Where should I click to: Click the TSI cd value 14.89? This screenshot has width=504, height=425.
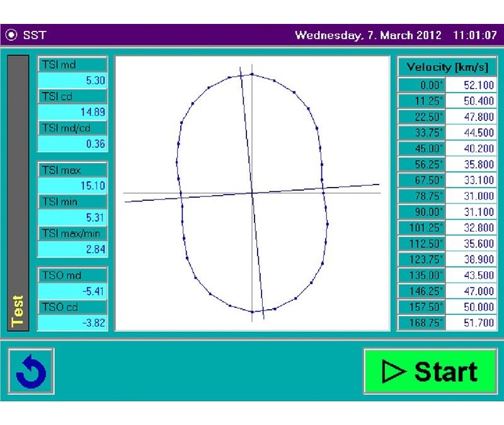coord(72,112)
